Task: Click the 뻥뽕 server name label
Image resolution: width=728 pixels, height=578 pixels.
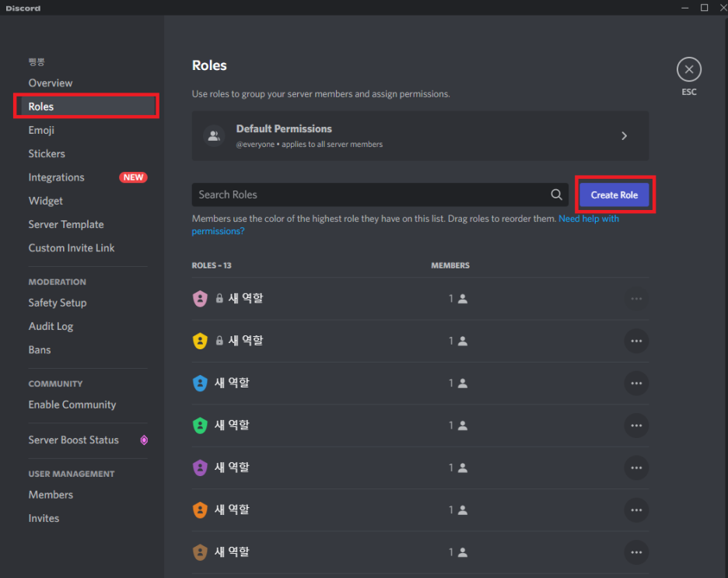Action: tap(37, 61)
